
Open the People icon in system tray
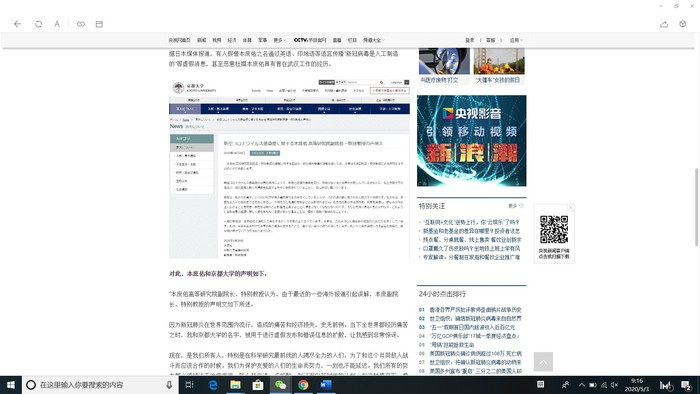click(x=565, y=385)
